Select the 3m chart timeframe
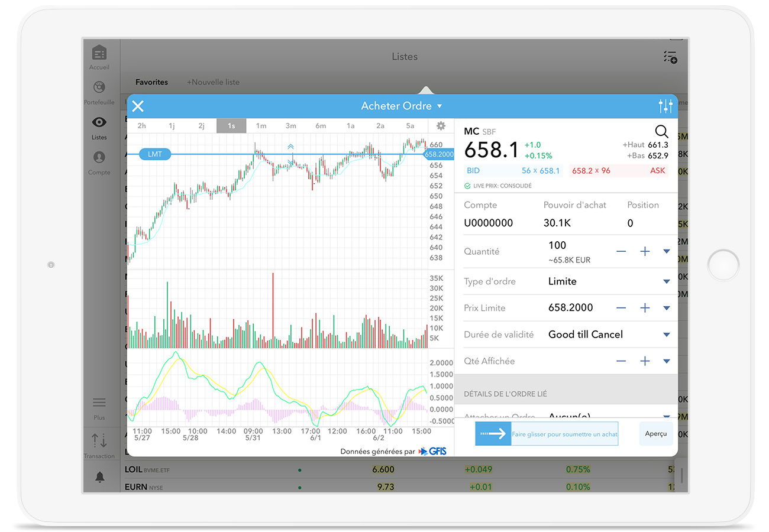The height and width of the screenshot is (532, 769). (290, 126)
